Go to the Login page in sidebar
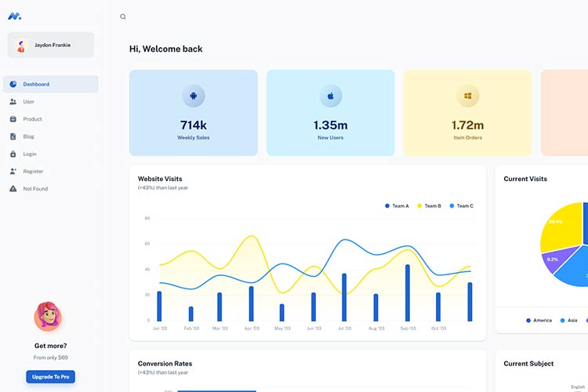 point(30,154)
